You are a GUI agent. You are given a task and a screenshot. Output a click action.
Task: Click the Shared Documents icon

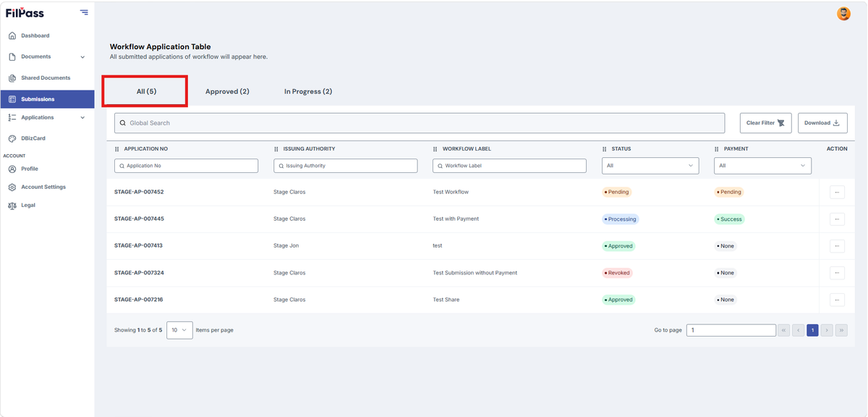(x=12, y=78)
